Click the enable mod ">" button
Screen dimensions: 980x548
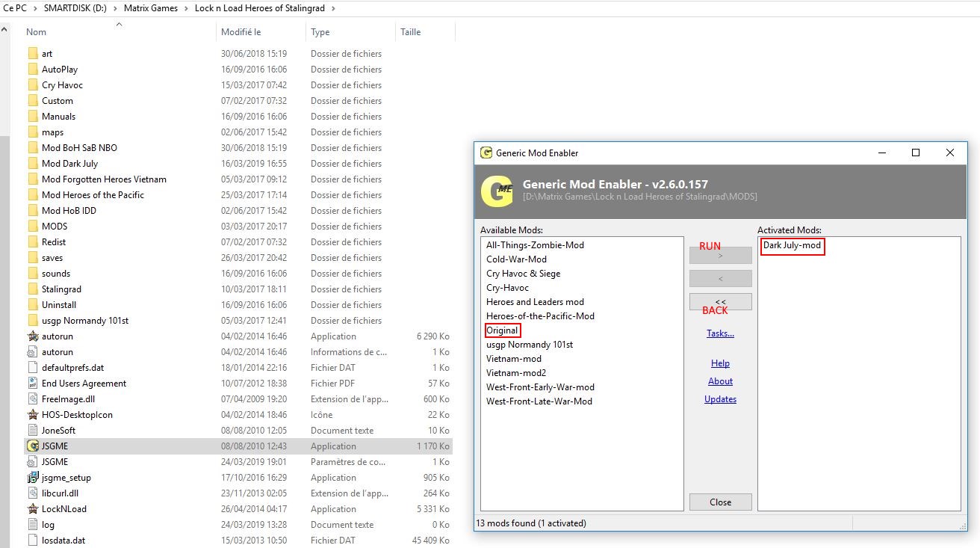coord(720,256)
